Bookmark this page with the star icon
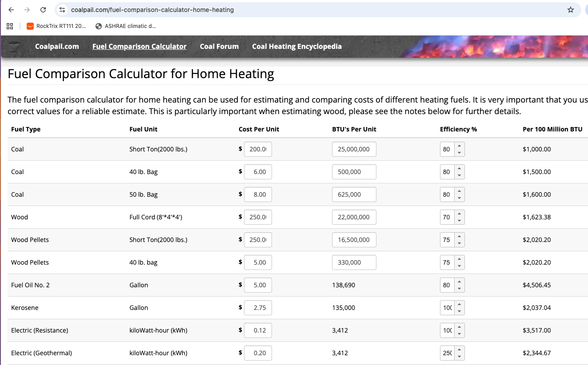The width and height of the screenshot is (588, 365). [571, 10]
